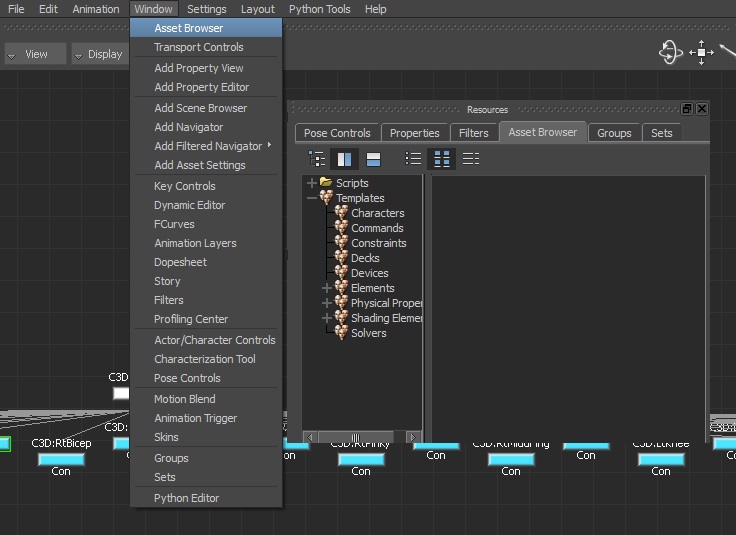Open the Edit menu

coord(48,9)
